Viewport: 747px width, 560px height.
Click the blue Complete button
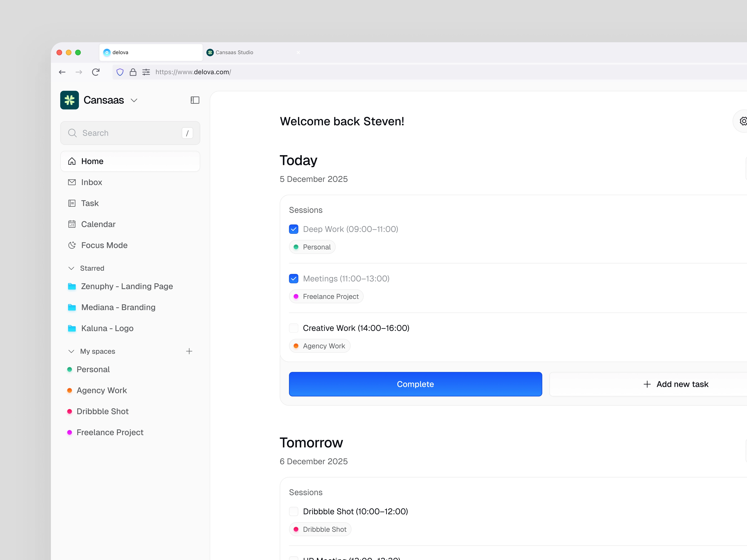click(x=415, y=384)
